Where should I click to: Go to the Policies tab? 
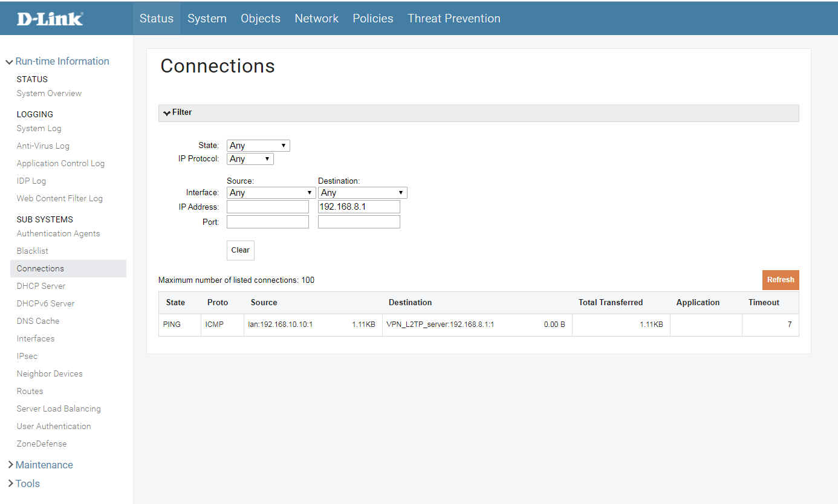click(x=372, y=19)
